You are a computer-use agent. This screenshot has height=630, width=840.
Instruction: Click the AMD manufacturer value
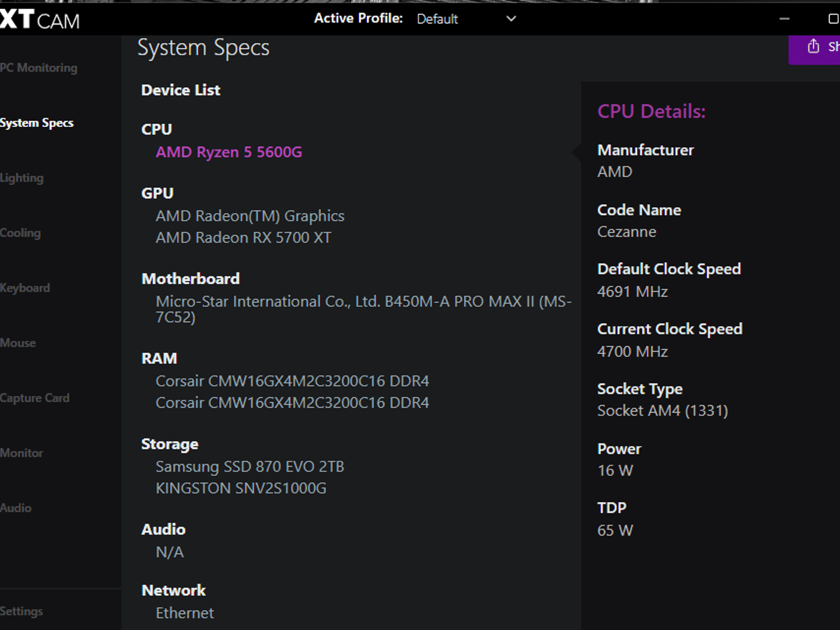615,172
